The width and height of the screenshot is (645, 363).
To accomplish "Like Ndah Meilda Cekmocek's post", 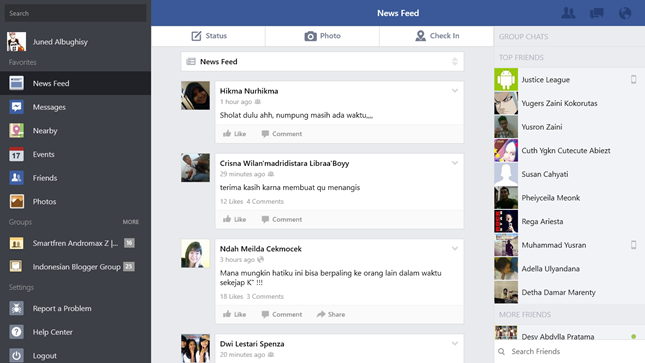I will pyautogui.click(x=234, y=314).
